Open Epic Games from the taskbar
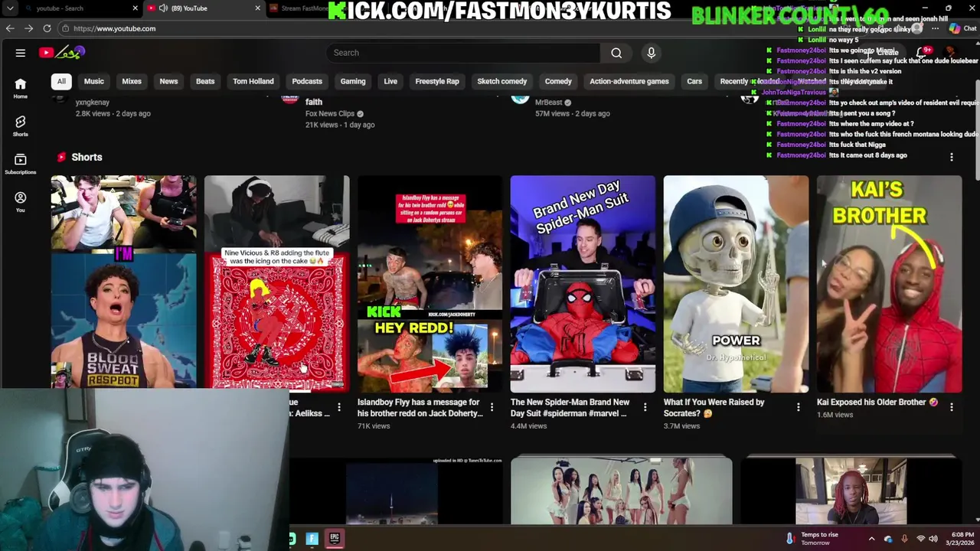This screenshot has width=980, height=551. pyautogui.click(x=335, y=539)
